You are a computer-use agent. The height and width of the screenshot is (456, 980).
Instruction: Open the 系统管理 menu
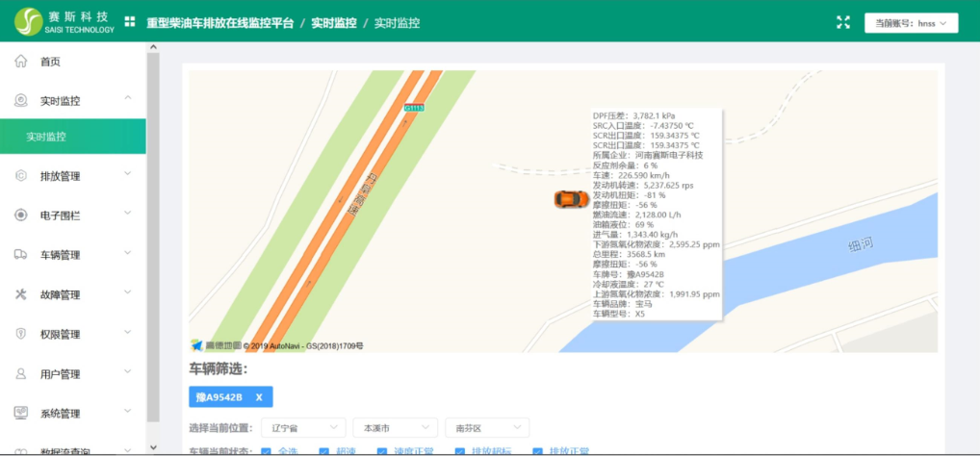pos(60,414)
